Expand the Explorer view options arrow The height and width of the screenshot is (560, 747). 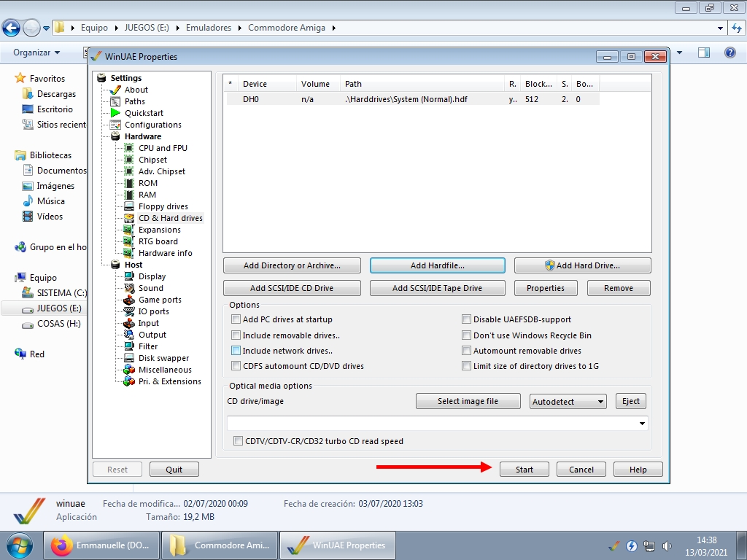point(679,52)
